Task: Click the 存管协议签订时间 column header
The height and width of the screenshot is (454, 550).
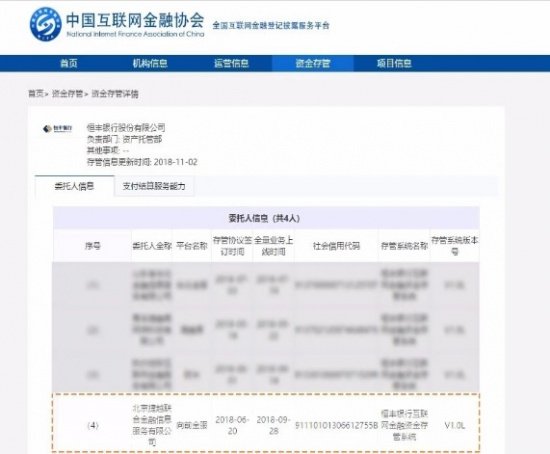Action: 232,246
